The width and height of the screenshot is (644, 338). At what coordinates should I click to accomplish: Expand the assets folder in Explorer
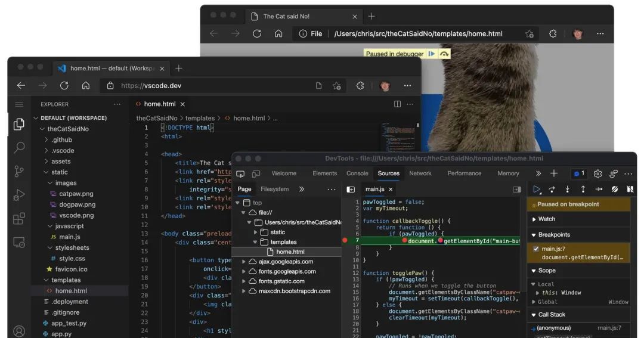[47, 162]
